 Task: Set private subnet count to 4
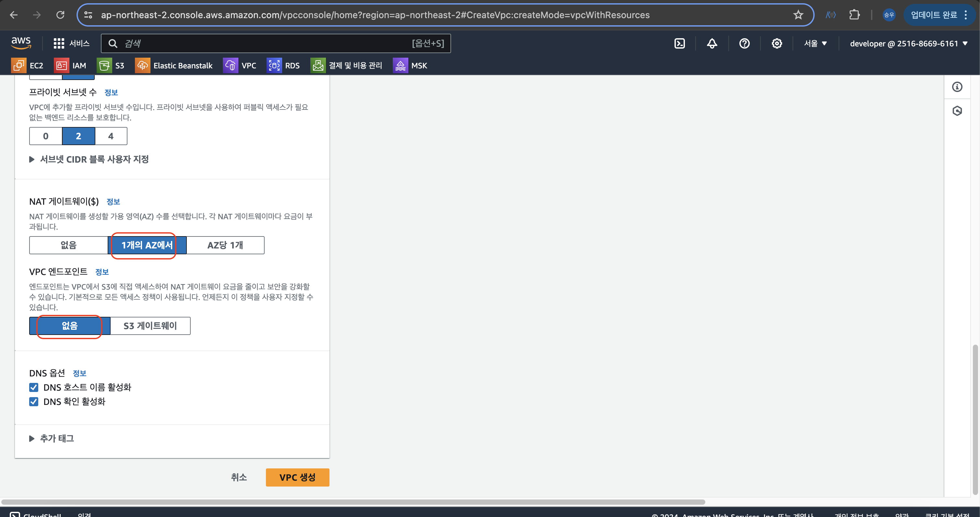pyautogui.click(x=111, y=136)
